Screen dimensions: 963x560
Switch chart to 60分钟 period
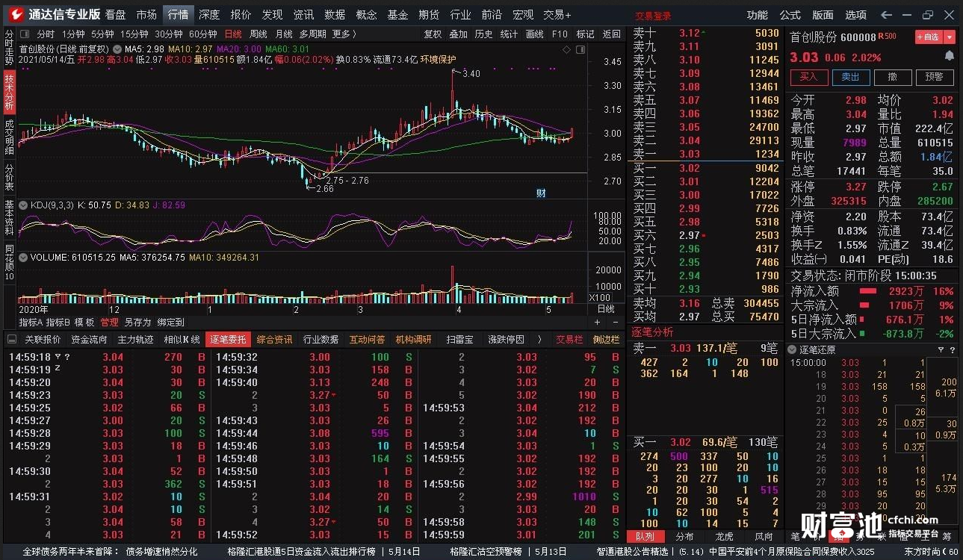click(x=202, y=34)
